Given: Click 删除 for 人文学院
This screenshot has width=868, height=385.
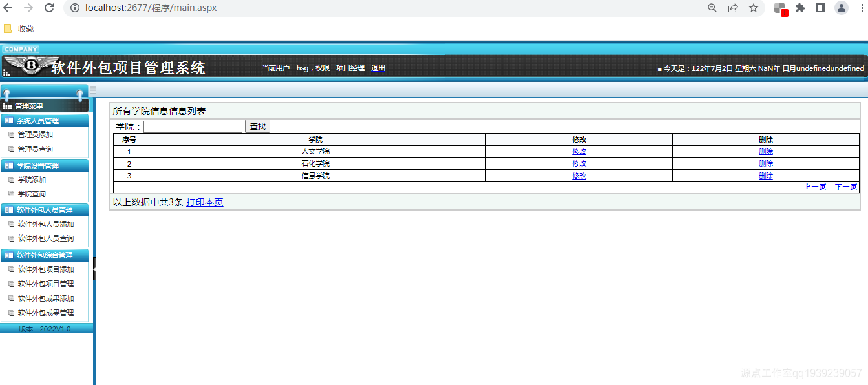Looking at the screenshot, I should [765, 151].
